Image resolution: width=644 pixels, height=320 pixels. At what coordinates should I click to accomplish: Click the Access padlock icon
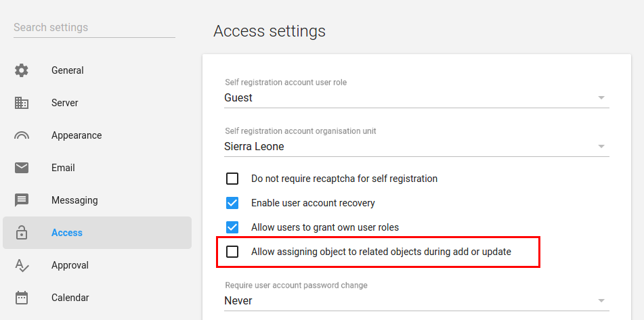(22, 233)
